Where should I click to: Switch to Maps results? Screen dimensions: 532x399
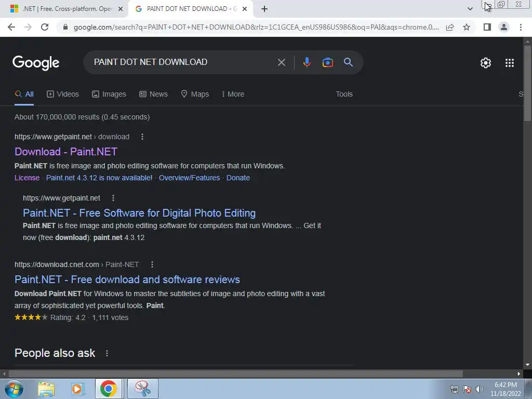coord(195,94)
